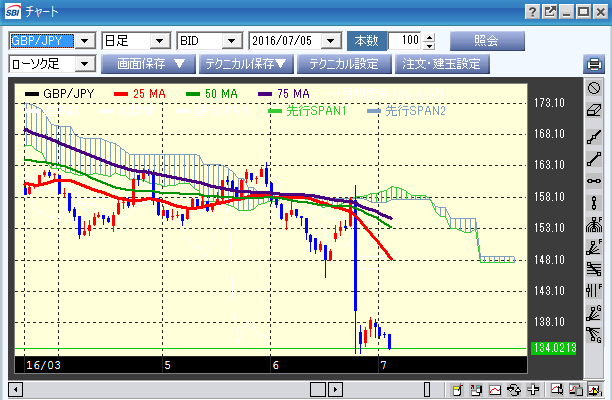Open the ローソク足 chart type dropdown

(x=85, y=64)
